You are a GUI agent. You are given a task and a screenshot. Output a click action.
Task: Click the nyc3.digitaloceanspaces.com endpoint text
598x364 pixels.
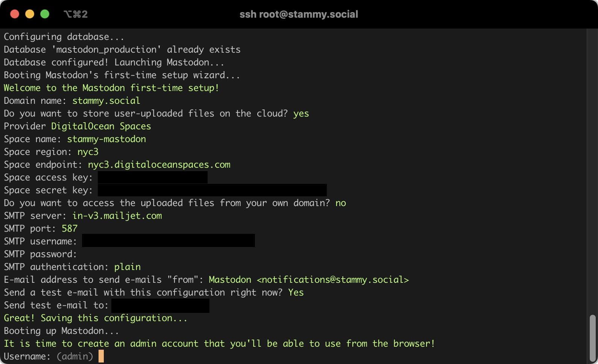[x=159, y=165]
